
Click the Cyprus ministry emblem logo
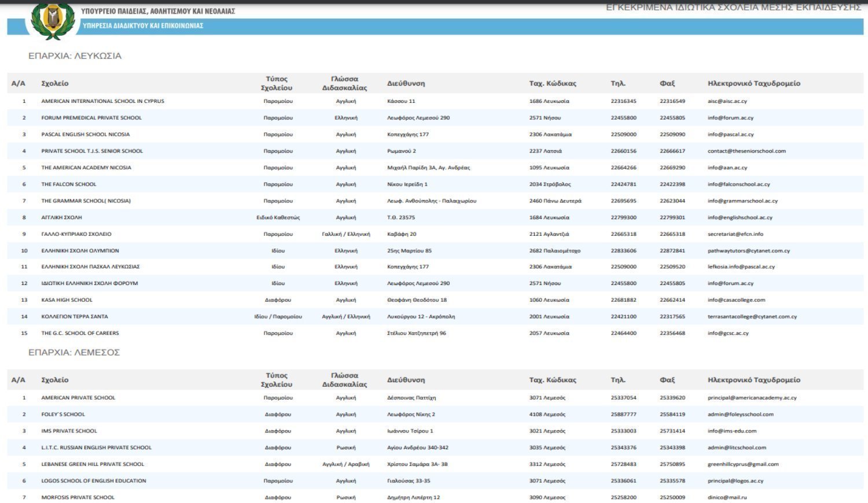(x=53, y=20)
